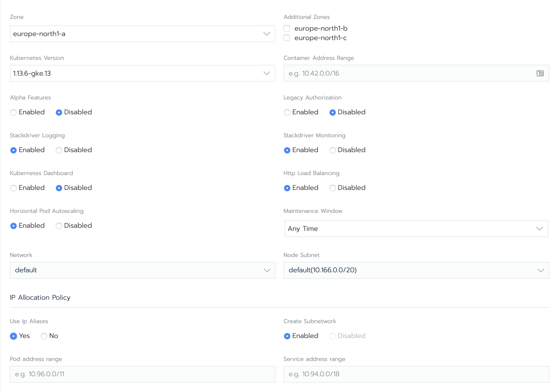
Task: Expand the Maintenance Window selector
Action: [539, 229]
